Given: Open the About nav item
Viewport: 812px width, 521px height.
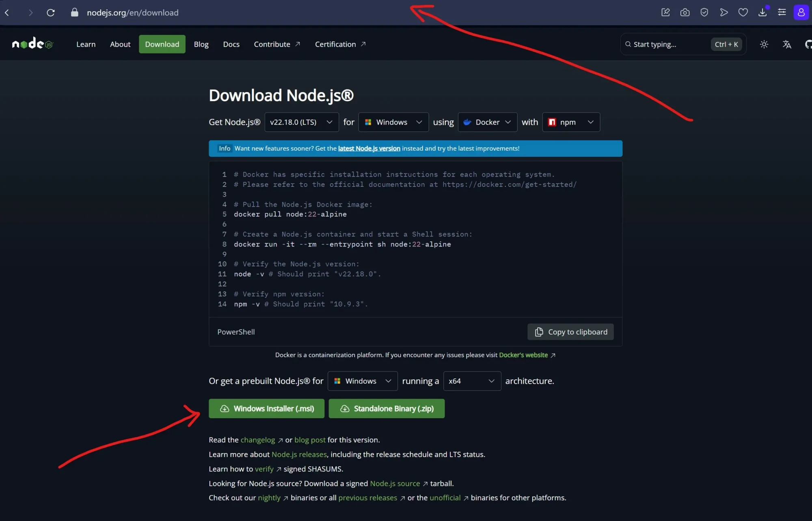Looking at the screenshot, I should pos(120,44).
